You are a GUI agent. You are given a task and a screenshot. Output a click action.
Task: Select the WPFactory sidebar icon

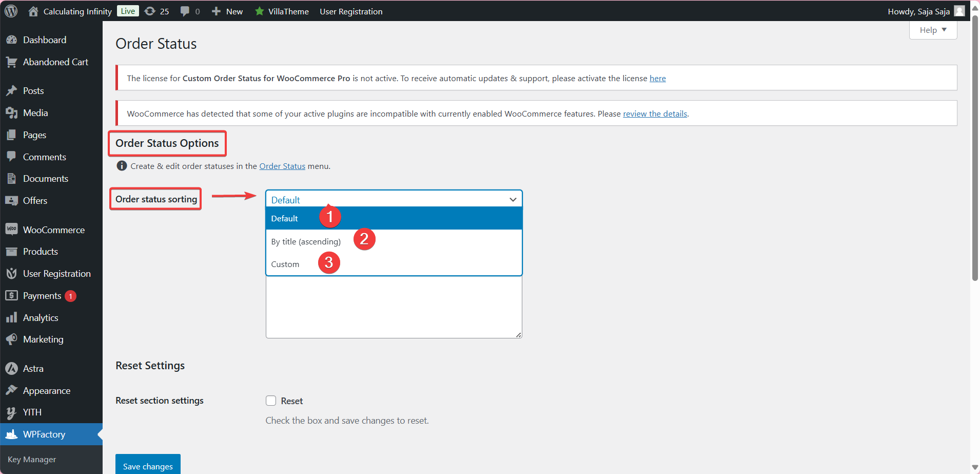(12, 434)
